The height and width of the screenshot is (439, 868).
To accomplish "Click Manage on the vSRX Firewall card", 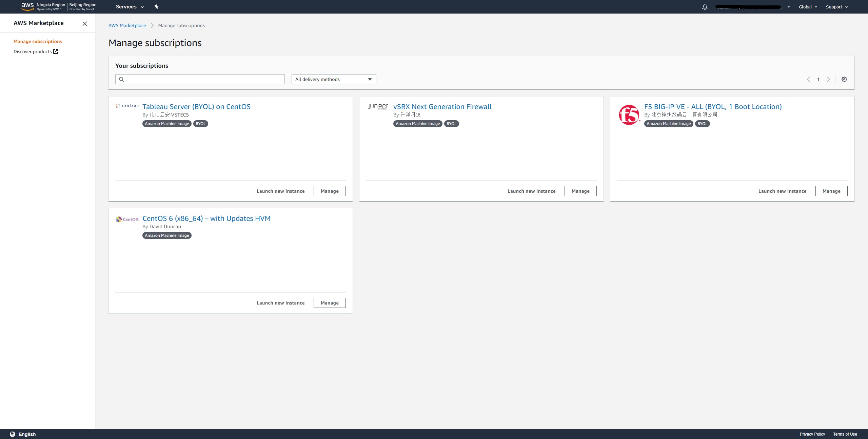I will click(580, 191).
